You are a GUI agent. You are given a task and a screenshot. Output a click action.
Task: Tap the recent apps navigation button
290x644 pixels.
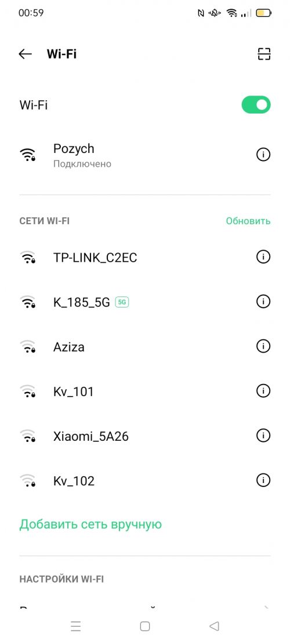click(75, 626)
